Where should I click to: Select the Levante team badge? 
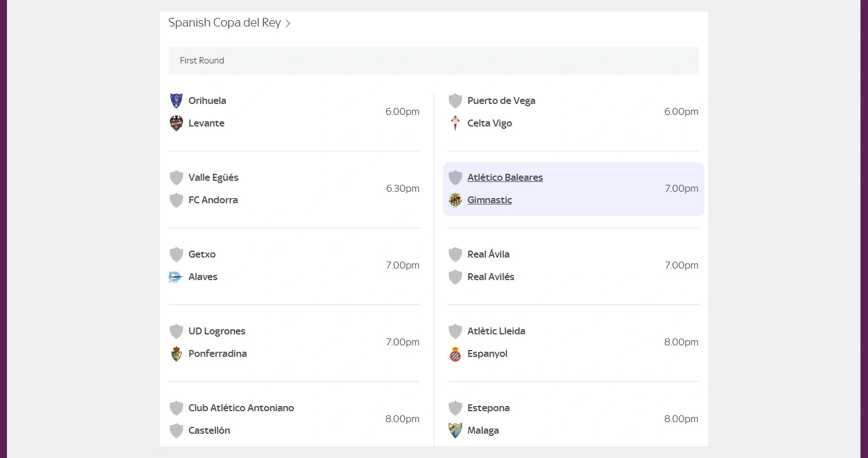coord(176,123)
